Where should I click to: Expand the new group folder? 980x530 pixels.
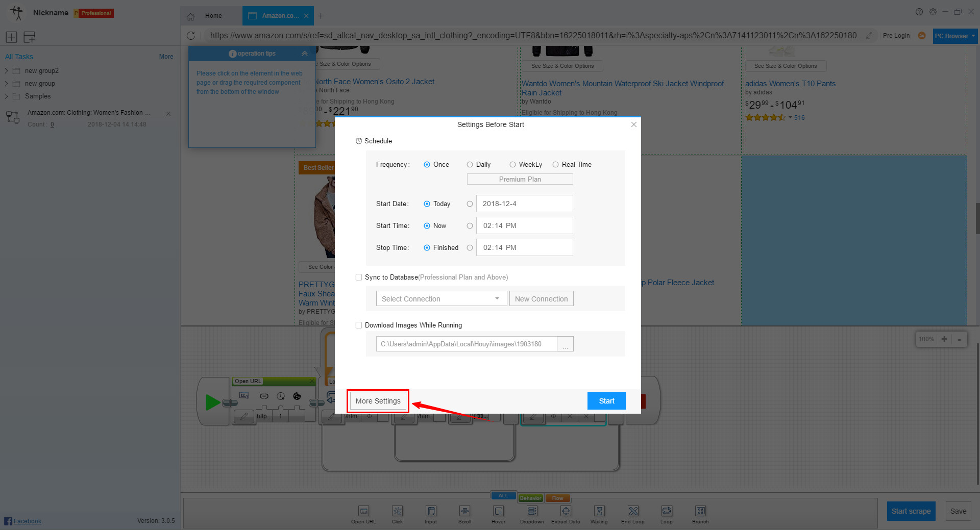[x=6, y=84]
